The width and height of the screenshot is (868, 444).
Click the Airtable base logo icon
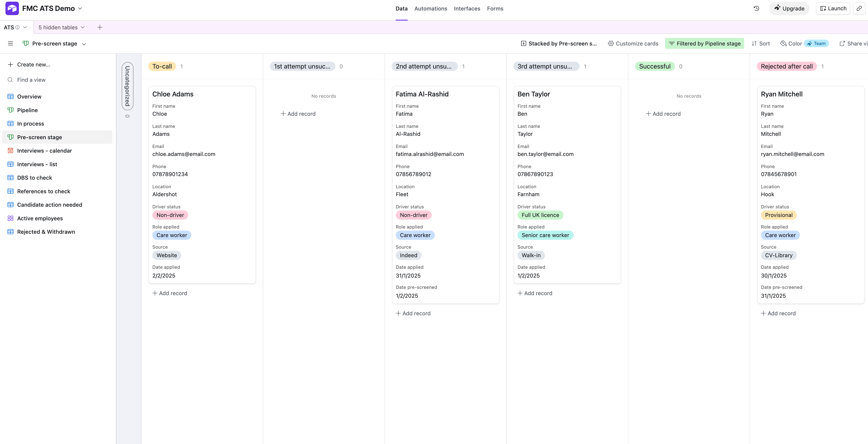(12, 8)
